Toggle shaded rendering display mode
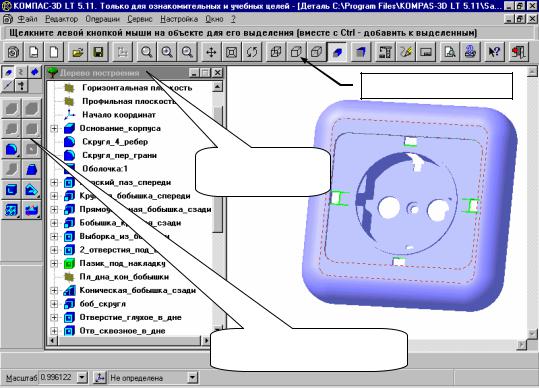This screenshot has height=388, width=539. click(x=337, y=52)
